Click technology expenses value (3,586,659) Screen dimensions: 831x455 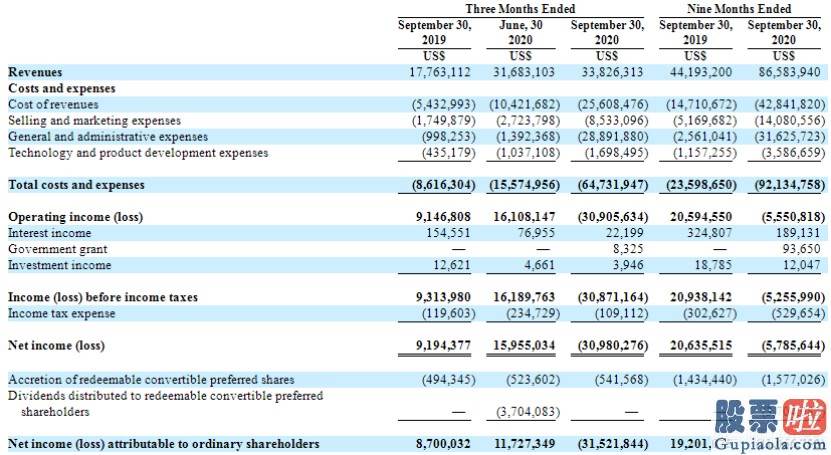pos(793,153)
